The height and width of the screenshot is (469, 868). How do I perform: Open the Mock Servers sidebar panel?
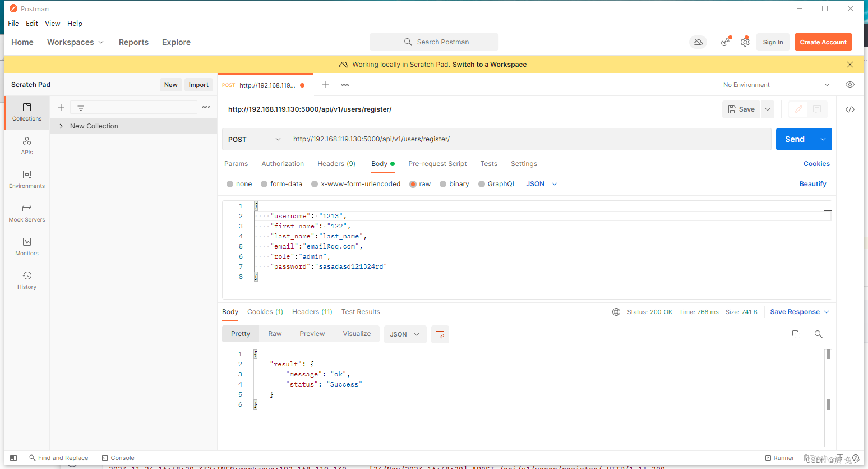point(27,213)
